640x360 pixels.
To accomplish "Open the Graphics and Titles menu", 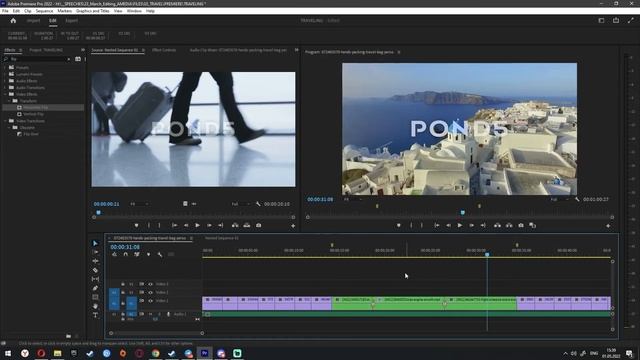I will (93, 11).
